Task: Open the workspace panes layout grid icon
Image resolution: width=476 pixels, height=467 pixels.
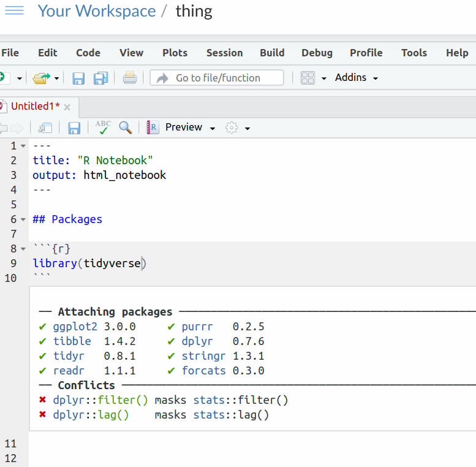Action: [x=308, y=78]
